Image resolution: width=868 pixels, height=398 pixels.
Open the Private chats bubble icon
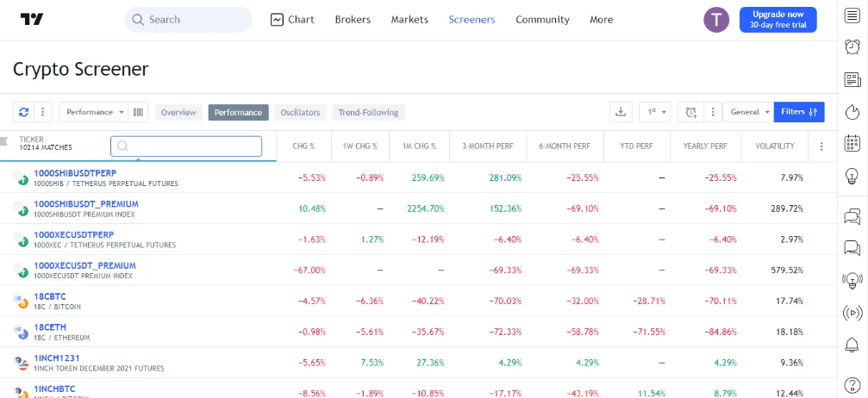[852, 247]
